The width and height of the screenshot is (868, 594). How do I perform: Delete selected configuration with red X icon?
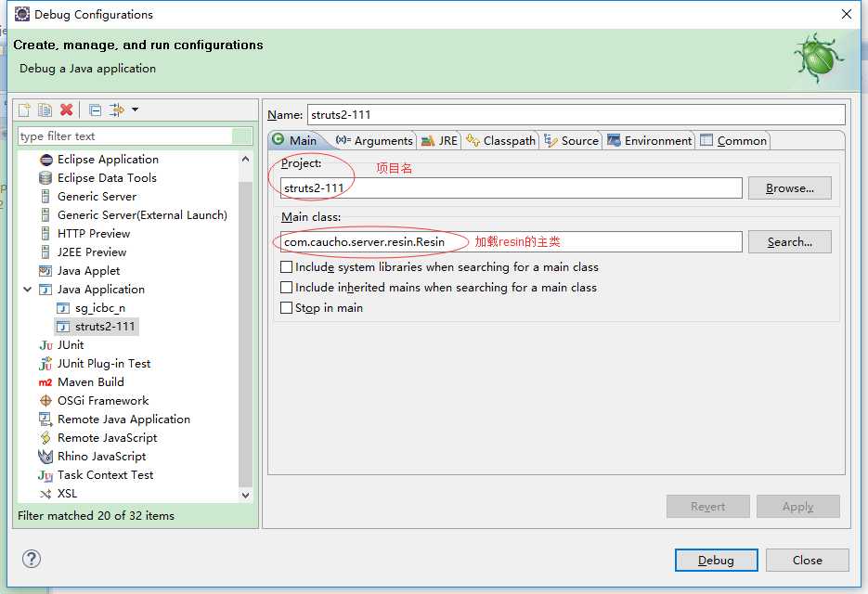click(x=67, y=110)
